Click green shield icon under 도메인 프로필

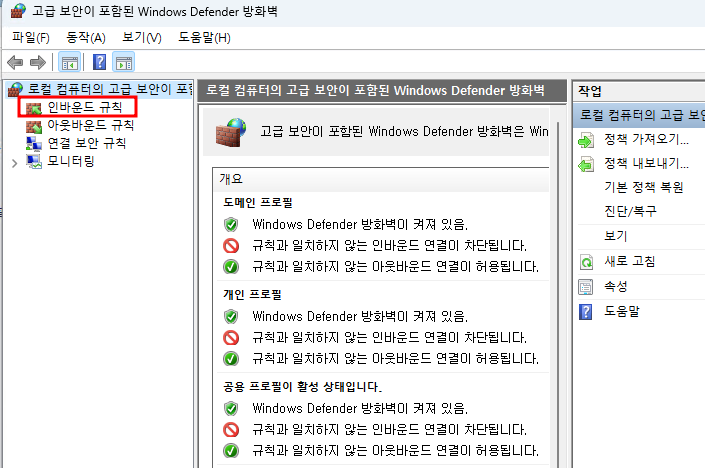tap(231, 224)
